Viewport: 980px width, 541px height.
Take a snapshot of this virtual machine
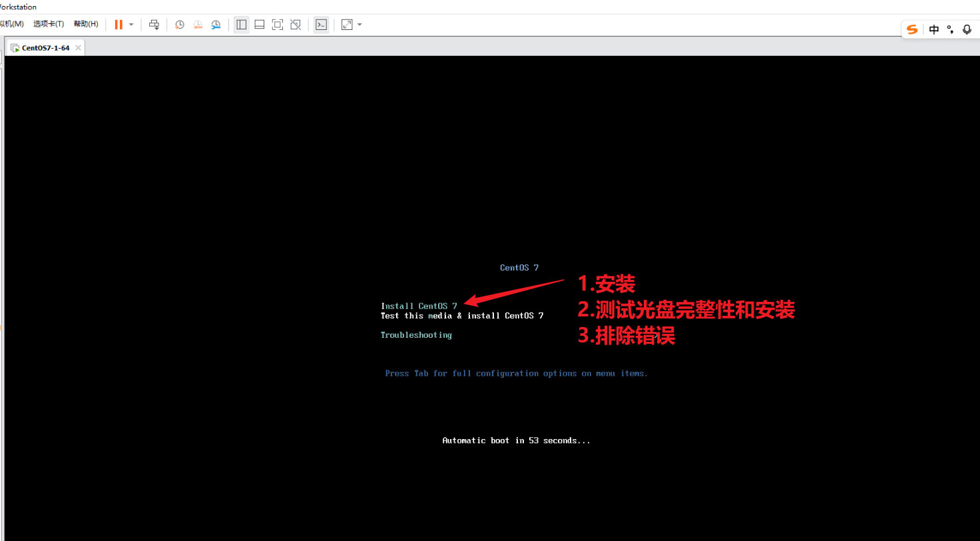180,25
